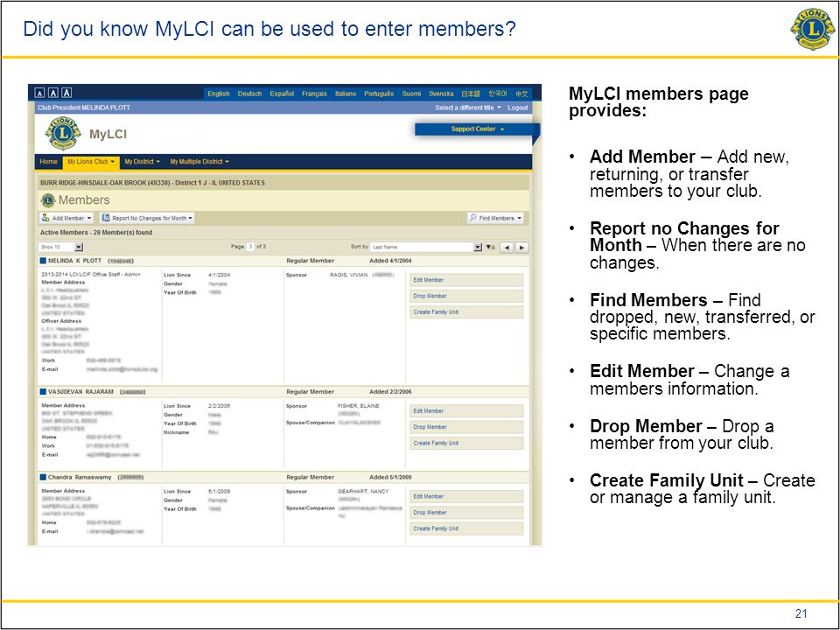Click Edit Member for MELINDA K PLOTT
This screenshot has height=630, width=840.
(466, 280)
